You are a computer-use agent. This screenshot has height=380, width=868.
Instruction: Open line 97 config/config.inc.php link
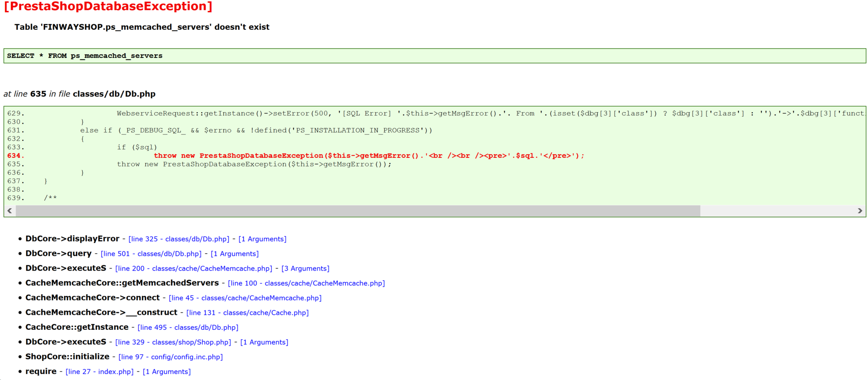[171, 357]
